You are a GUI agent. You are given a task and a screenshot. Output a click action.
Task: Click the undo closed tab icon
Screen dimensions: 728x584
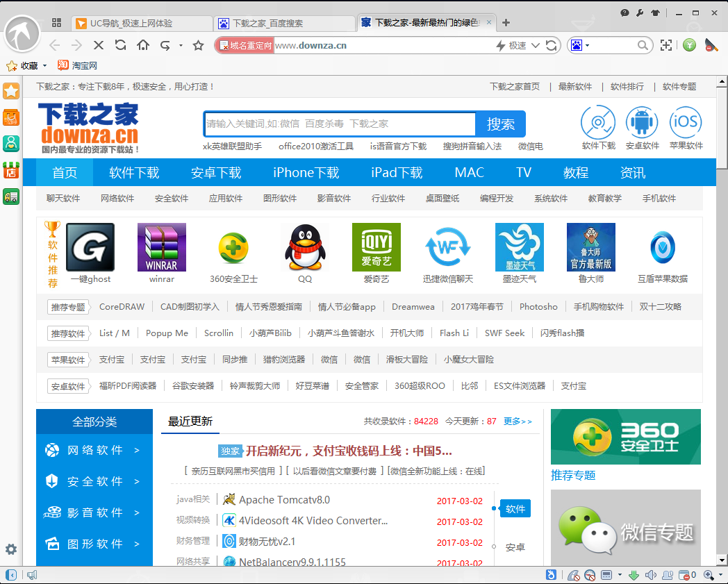165,45
